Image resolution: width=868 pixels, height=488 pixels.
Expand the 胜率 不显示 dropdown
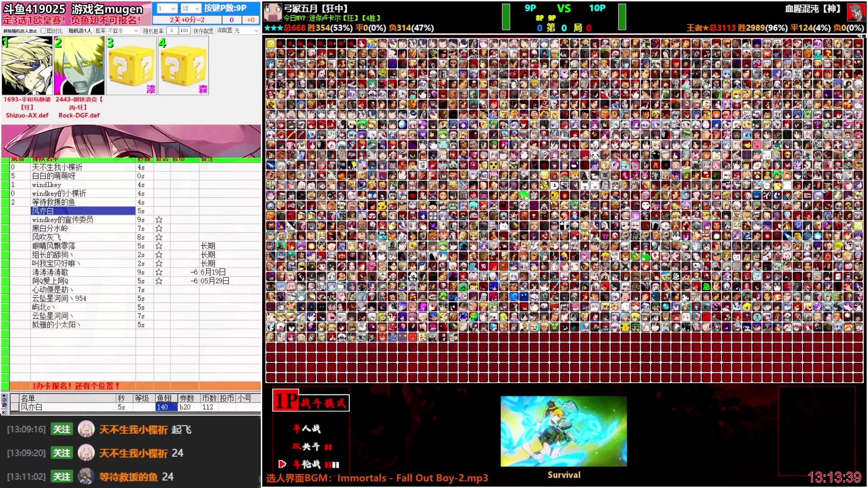[x=123, y=31]
